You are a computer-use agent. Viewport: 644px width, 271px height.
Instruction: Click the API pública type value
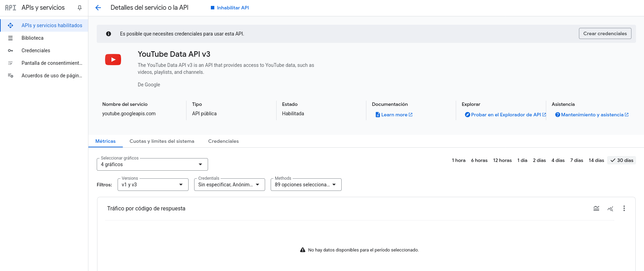point(204,114)
